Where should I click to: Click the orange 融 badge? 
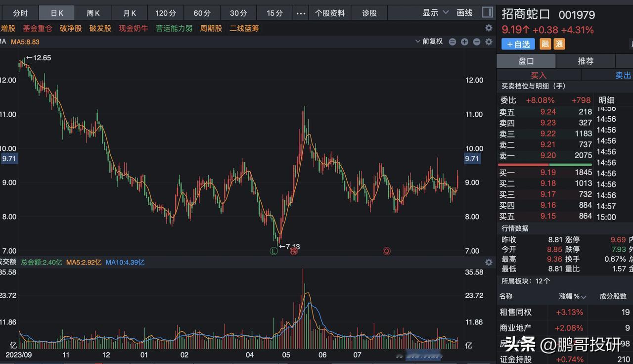pos(545,44)
